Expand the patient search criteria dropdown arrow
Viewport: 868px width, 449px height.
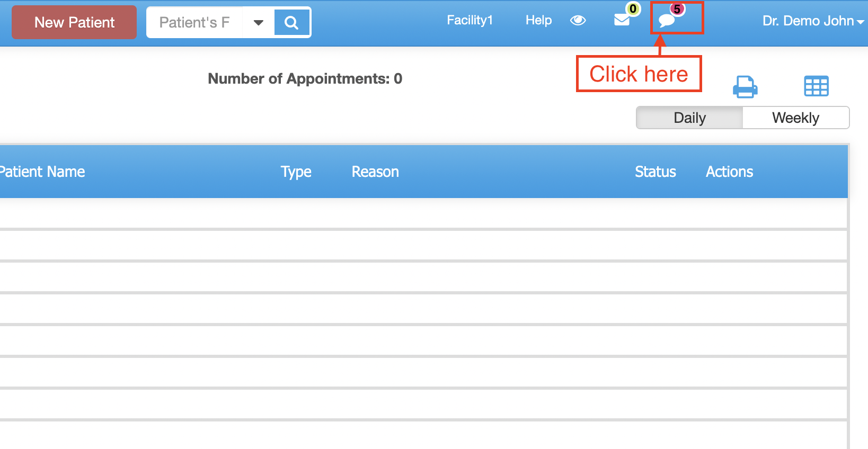point(259,22)
